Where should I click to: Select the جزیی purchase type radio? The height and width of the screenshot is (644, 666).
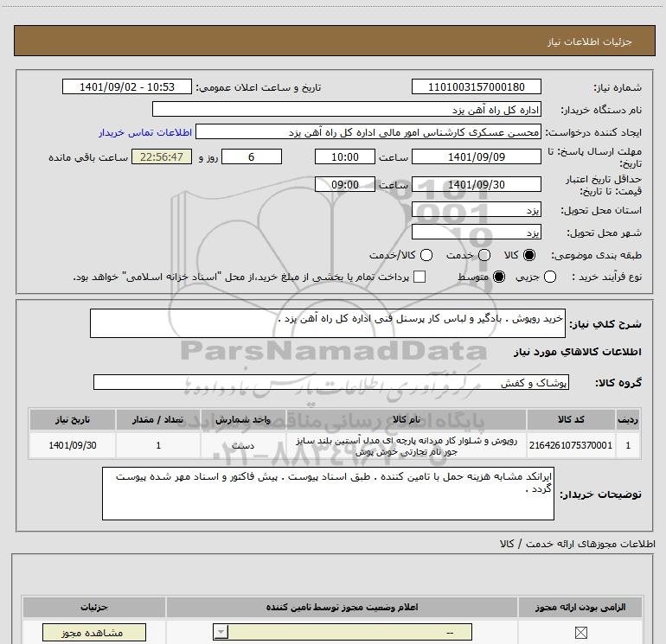point(550,277)
